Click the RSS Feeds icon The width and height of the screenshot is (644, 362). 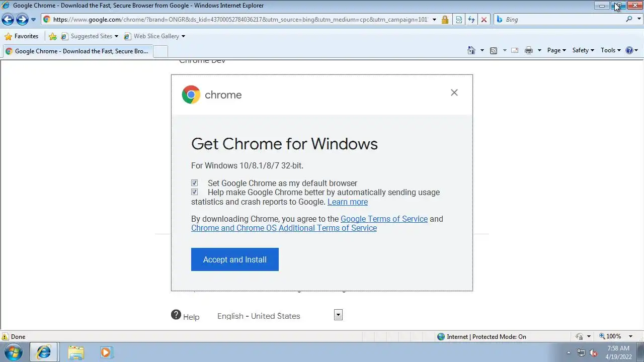coord(494,50)
